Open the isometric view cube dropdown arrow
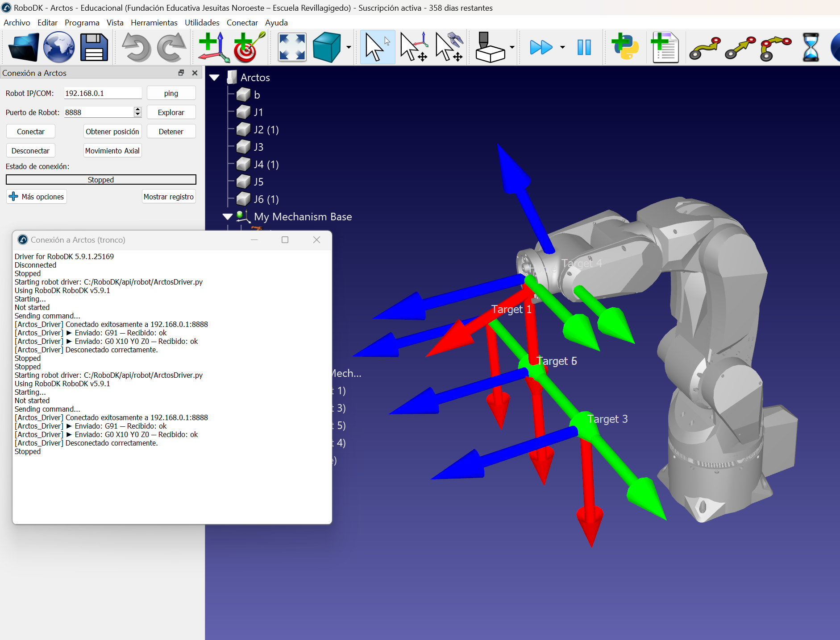Image resolution: width=840 pixels, height=640 pixels. [349, 47]
